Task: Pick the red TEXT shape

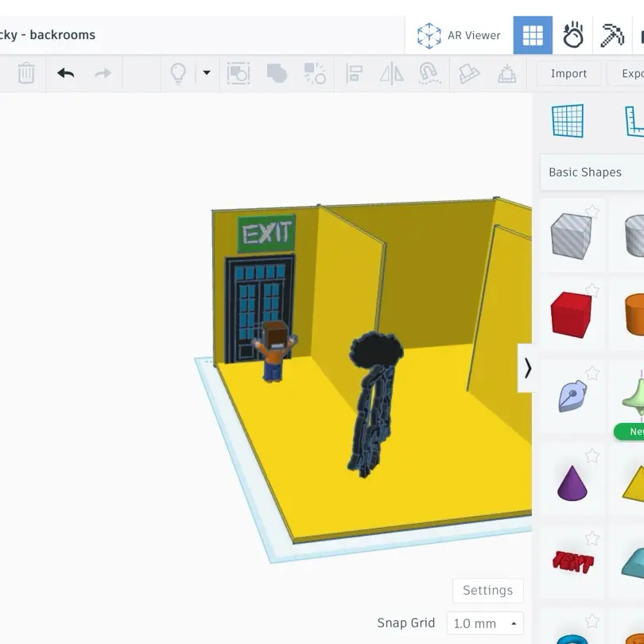Action: tap(573, 561)
